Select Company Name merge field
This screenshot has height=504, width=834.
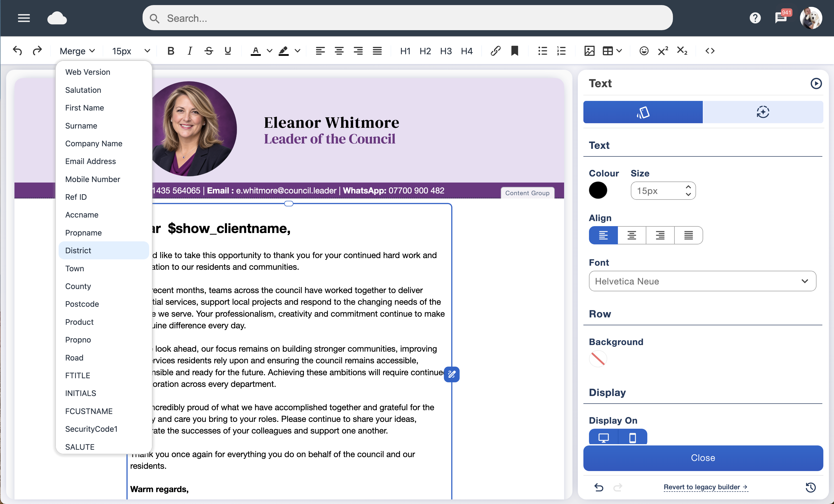(103, 143)
